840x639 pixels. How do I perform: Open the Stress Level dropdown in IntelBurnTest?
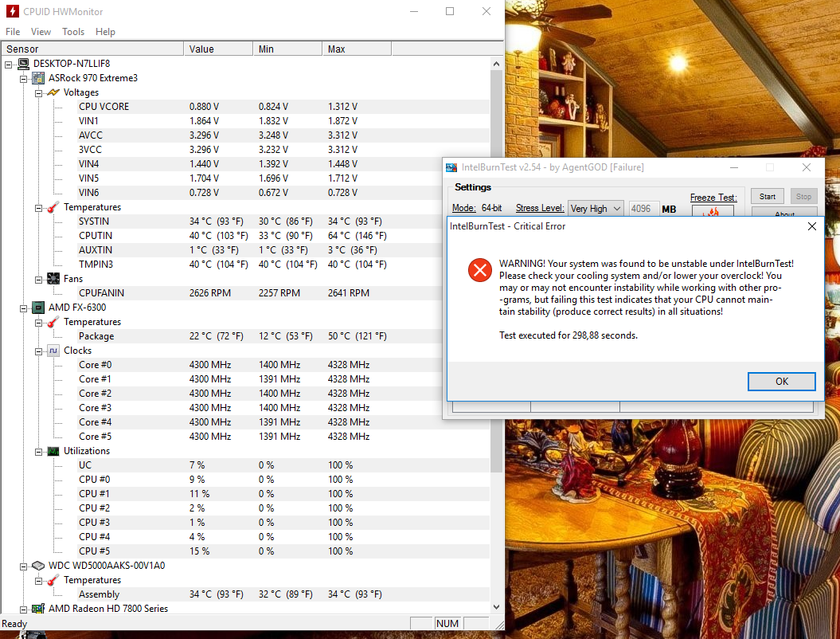(x=596, y=209)
